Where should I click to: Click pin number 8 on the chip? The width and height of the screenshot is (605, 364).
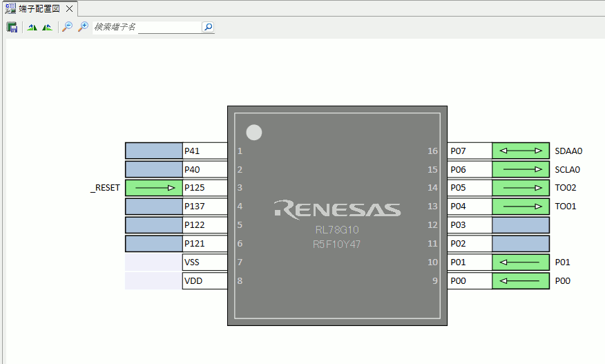(x=240, y=281)
